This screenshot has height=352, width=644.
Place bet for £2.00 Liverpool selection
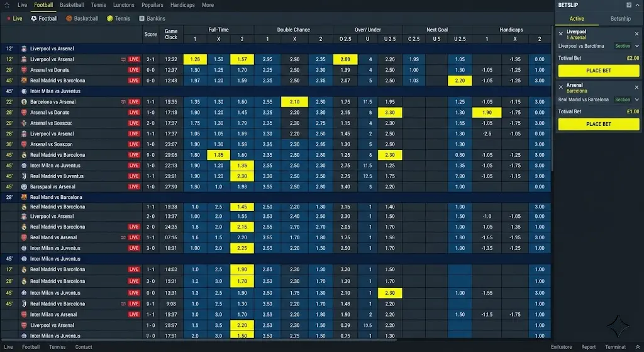599,71
